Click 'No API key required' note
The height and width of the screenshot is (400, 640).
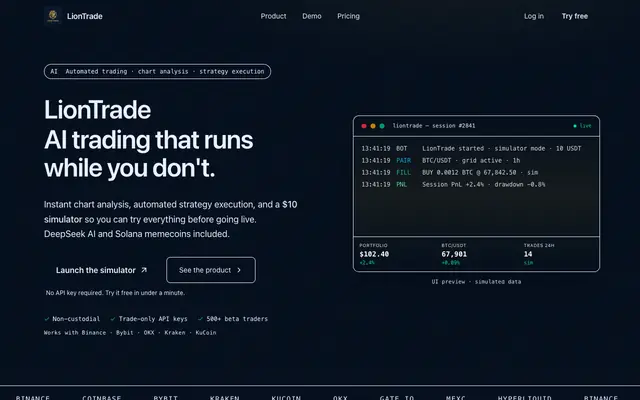point(115,293)
